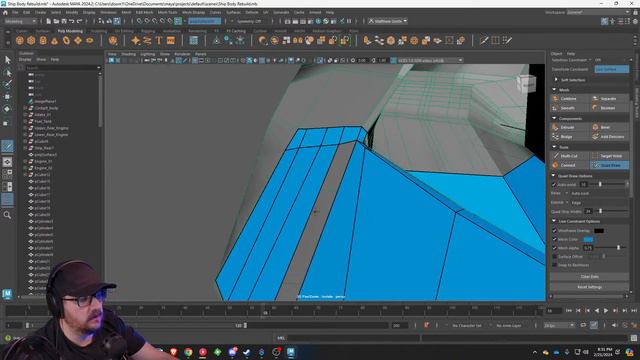
Task: Click the Combine button in Modeling Toolkit
Action: 569,99
